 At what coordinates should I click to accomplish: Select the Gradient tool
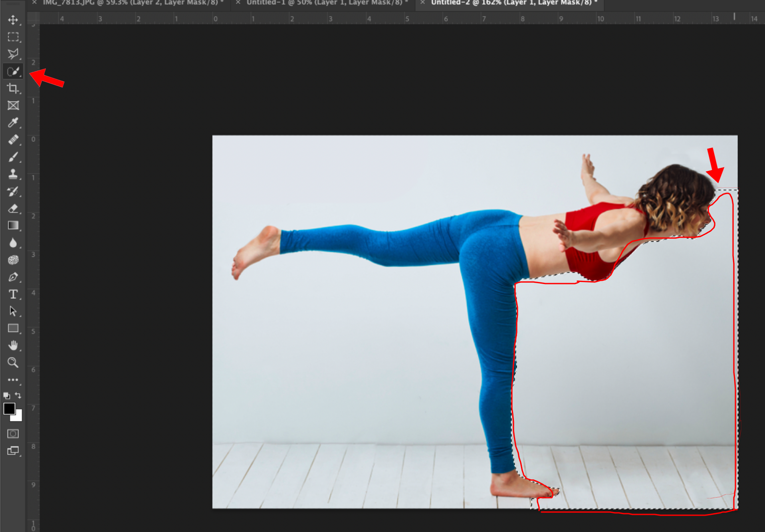13,225
